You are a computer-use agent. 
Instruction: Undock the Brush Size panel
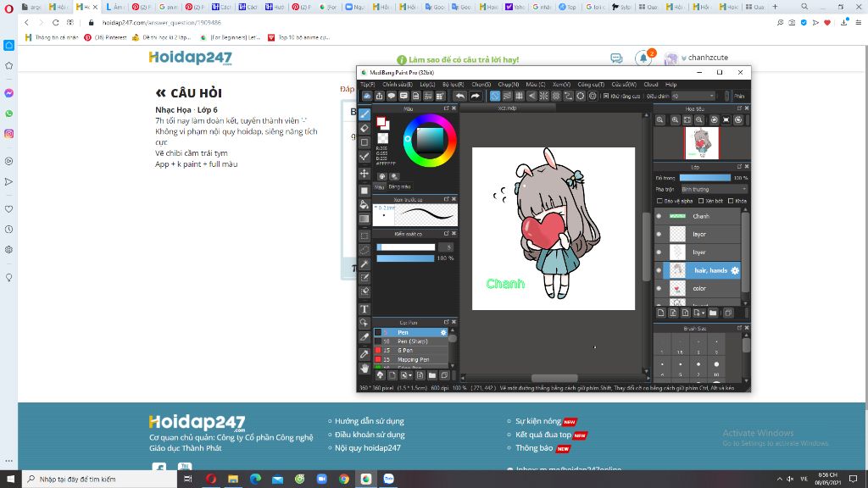[x=739, y=328]
